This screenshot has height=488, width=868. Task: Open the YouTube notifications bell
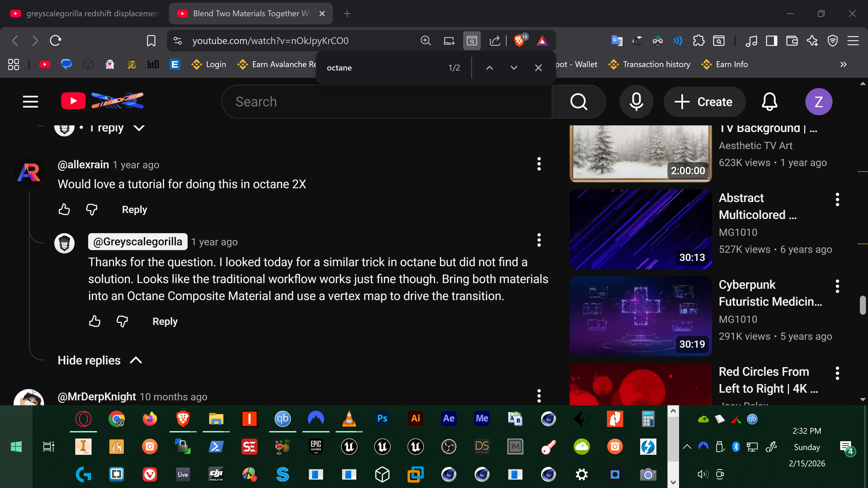coord(769,102)
